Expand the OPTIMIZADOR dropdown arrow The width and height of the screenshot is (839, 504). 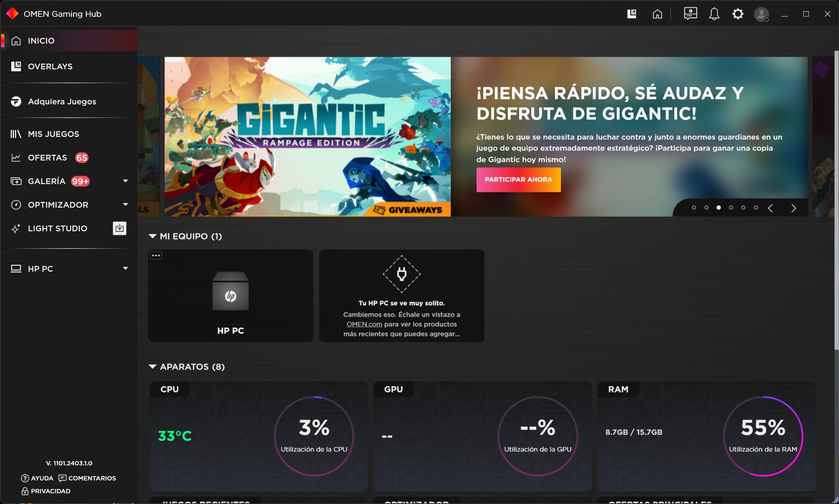125,204
